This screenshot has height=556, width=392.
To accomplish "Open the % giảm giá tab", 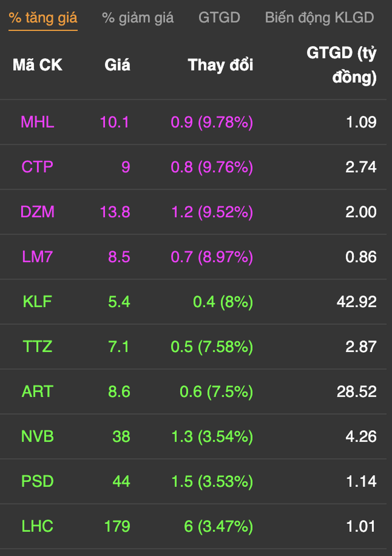I will coord(138,18).
